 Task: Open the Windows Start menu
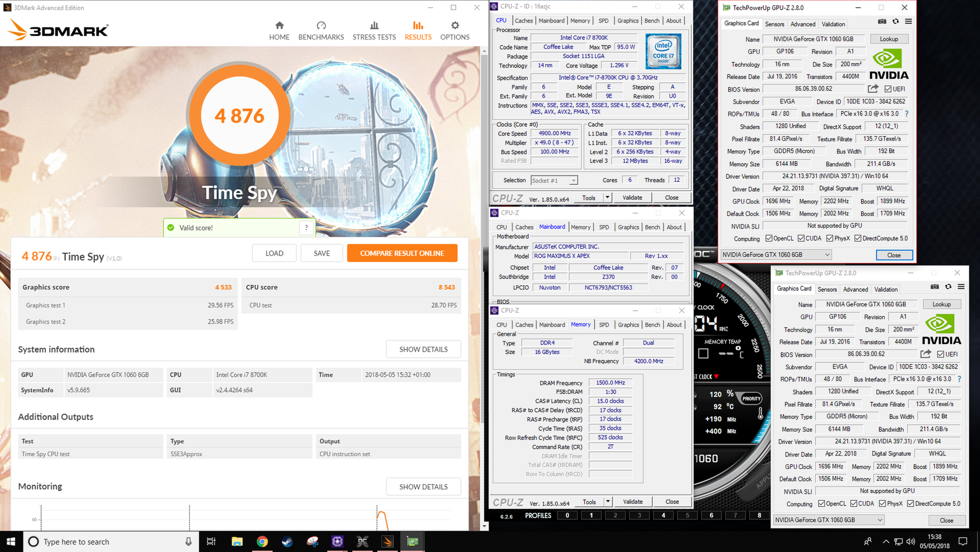(x=11, y=542)
